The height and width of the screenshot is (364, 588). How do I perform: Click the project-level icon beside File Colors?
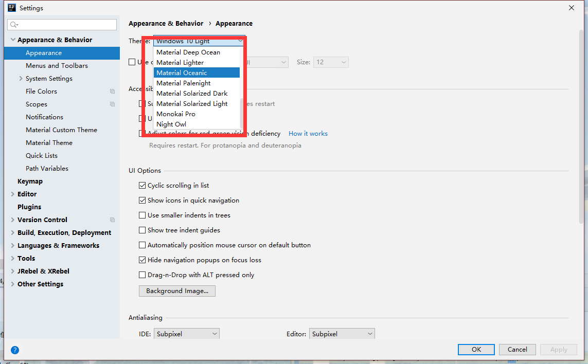pos(112,92)
